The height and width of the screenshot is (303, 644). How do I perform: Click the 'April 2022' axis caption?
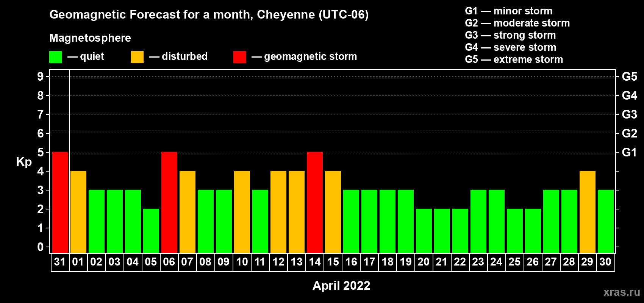341,286
